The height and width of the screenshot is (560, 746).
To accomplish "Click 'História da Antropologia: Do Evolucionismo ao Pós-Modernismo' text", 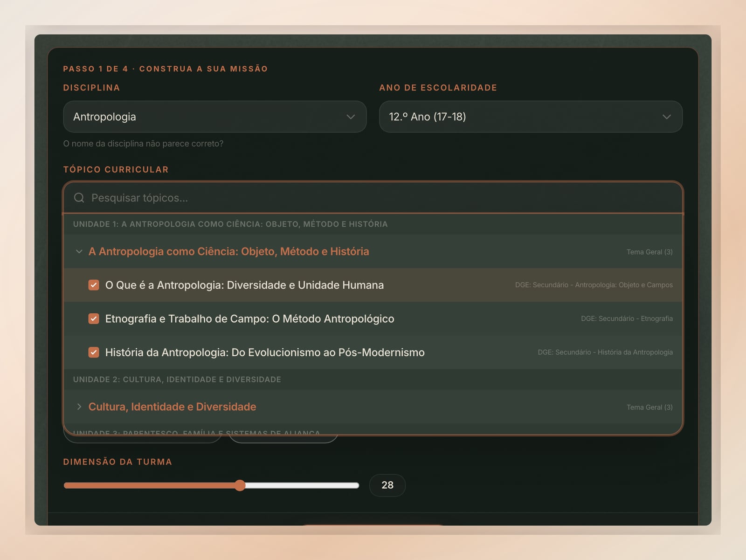I will [x=265, y=352].
